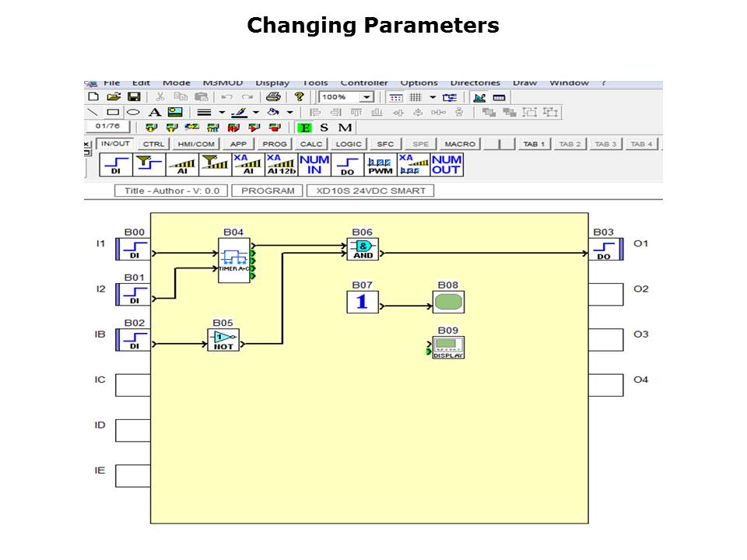Expand the line width dropdown arrow
The height and width of the screenshot is (560, 747).
click(x=222, y=113)
